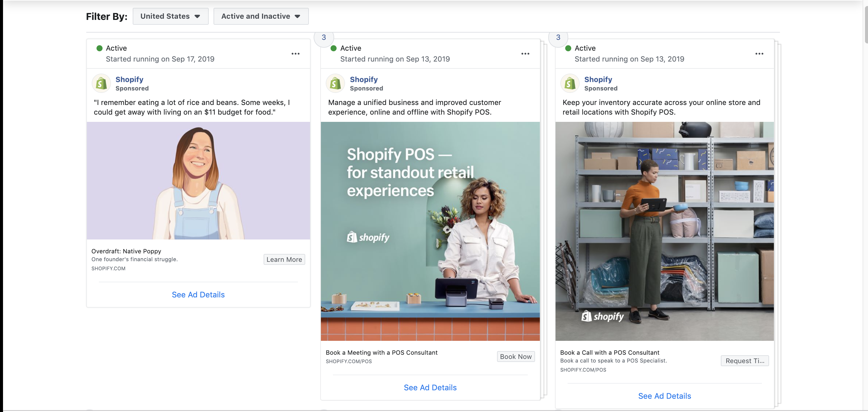Click Shopify logo avatar on unified business ad
The image size is (868, 412).
coord(335,83)
